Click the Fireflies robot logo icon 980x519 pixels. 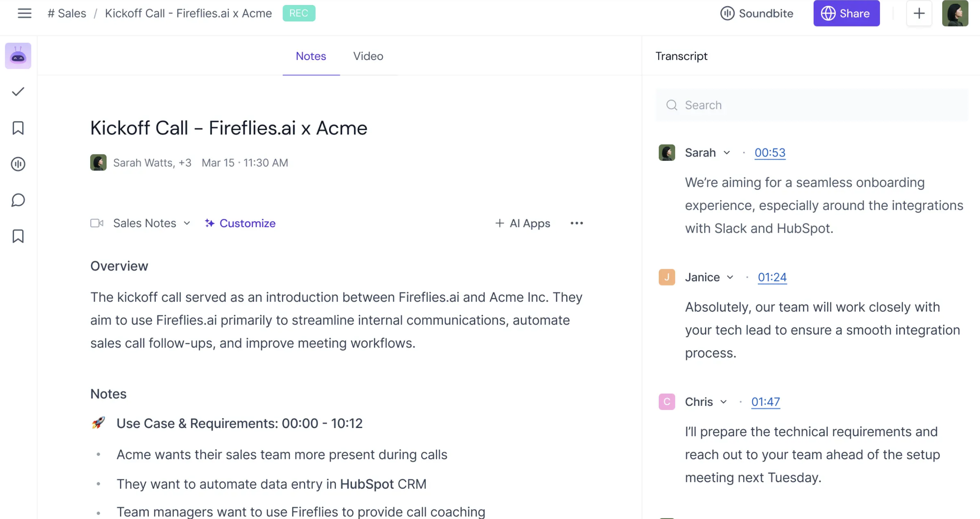click(x=18, y=56)
